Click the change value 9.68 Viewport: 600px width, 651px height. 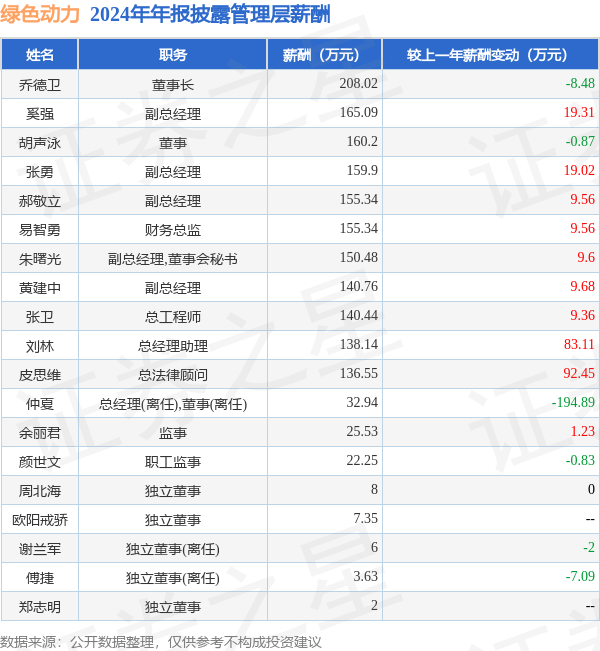[x=583, y=286]
